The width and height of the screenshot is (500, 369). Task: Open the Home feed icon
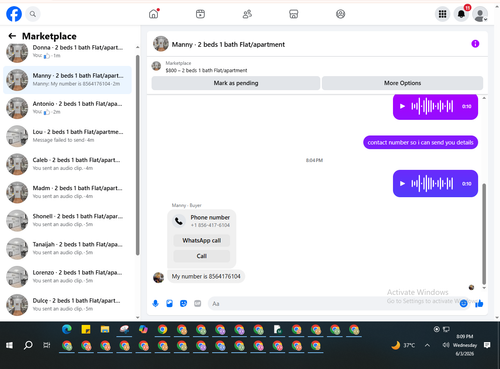pyautogui.click(x=154, y=14)
